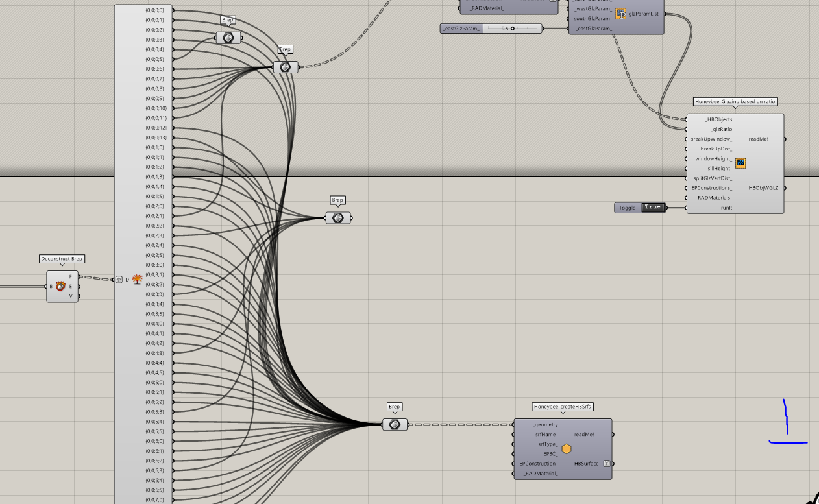Click the splitGlzVertDist_ input
The height and width of the screenshot is (504, 819).
coord(713,178)
